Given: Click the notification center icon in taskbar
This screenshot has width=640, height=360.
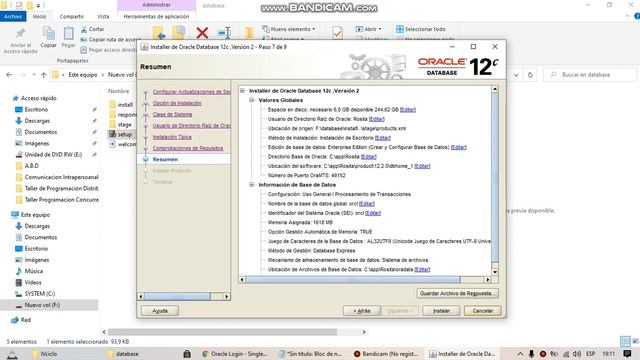Looking at the screenshot, I should click(x=627, y=354).
